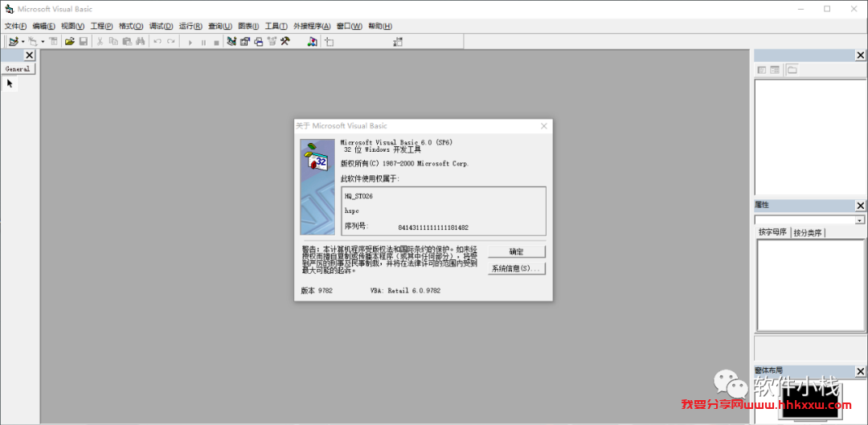Open the 工程(P) menu

[102, 26]
